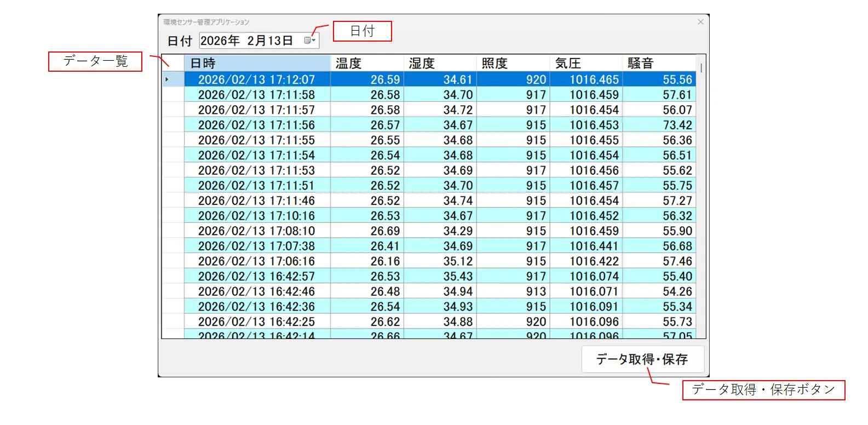Click the 湿度 column header

(x=439, y=64)
